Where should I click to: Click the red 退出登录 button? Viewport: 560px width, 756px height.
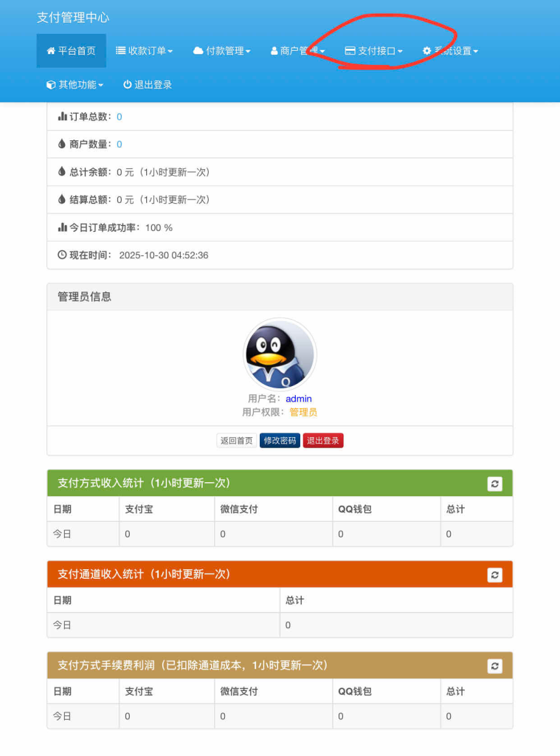point(323,441)
